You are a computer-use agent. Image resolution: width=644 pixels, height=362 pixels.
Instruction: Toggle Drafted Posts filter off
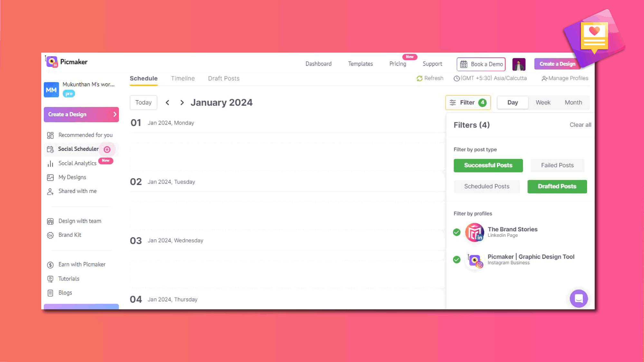557,186
